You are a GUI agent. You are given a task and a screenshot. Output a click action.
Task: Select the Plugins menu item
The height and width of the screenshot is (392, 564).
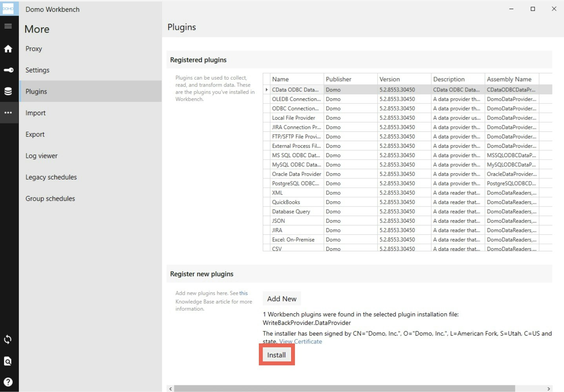coord(90,91)
